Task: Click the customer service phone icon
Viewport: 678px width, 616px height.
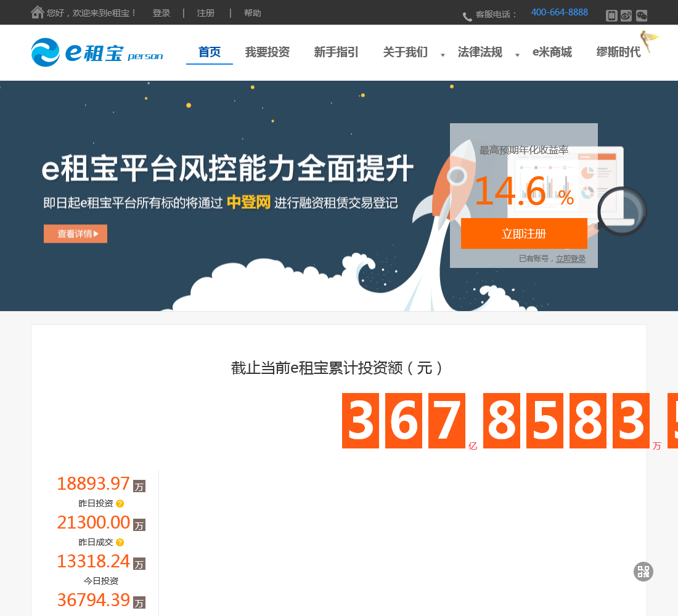Action: click(467, 17)
